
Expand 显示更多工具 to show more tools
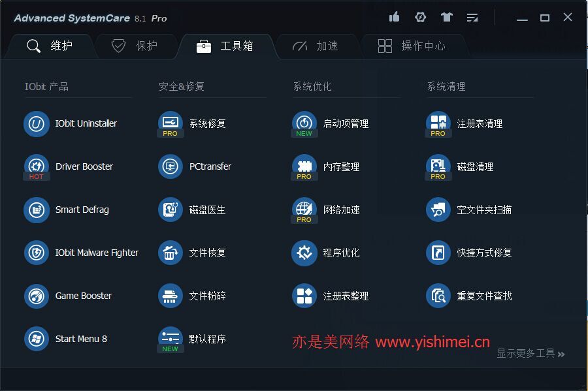point(531,353)
